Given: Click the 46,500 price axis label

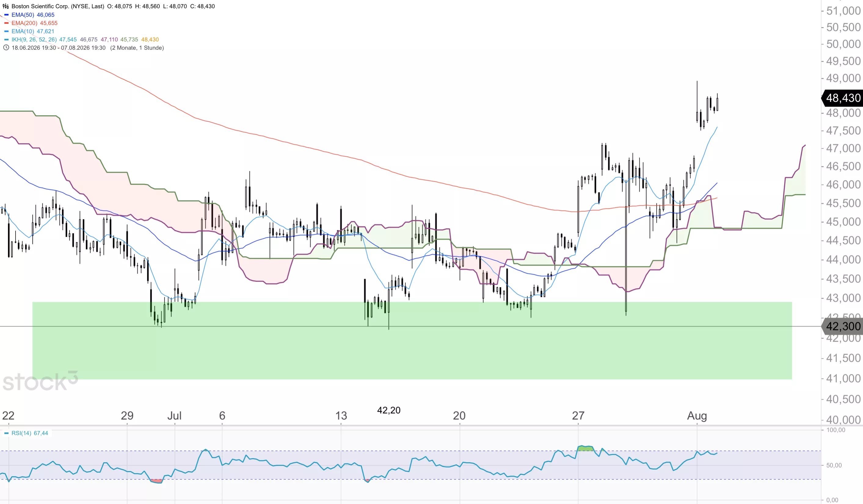Looking at the screenshot, I should pos(843,166).
